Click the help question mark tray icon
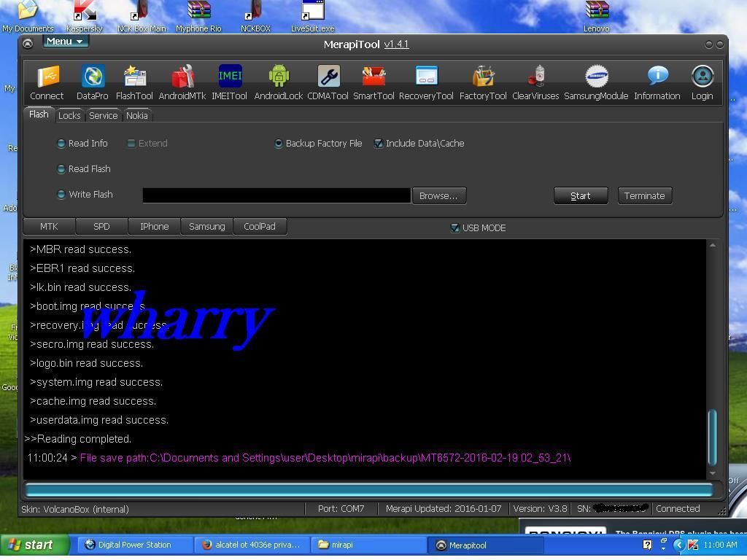Viewport: 747px width, 560px height. pos(648,545)
